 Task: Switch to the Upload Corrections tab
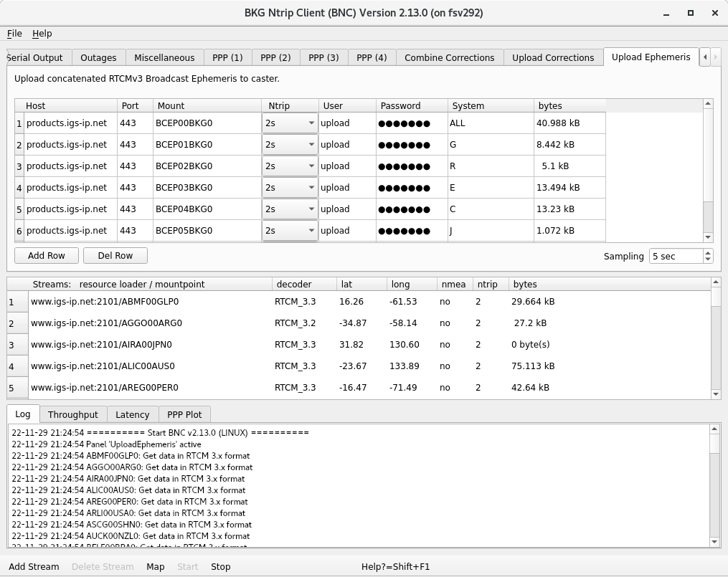pos(552,58)
